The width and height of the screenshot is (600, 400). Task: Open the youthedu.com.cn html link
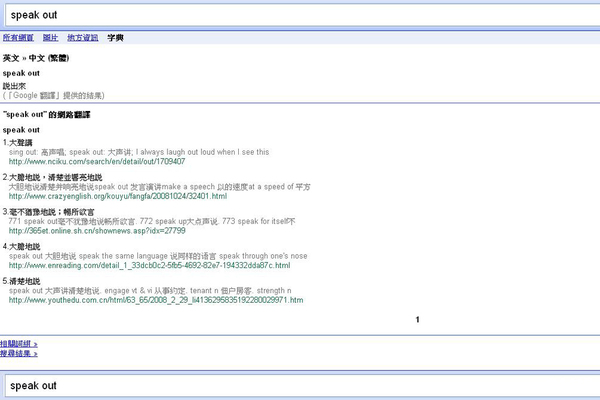156,300
